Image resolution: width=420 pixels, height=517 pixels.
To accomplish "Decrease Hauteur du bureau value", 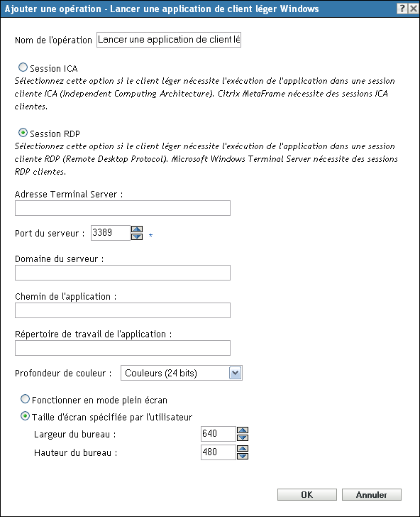I will pyautogui.click(x=243, y=456).
